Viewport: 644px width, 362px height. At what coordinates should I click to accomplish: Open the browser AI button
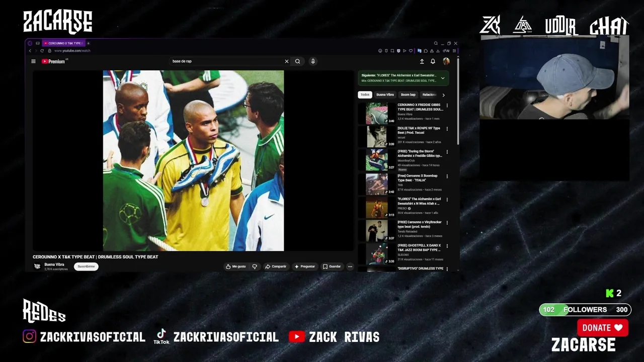446,51
